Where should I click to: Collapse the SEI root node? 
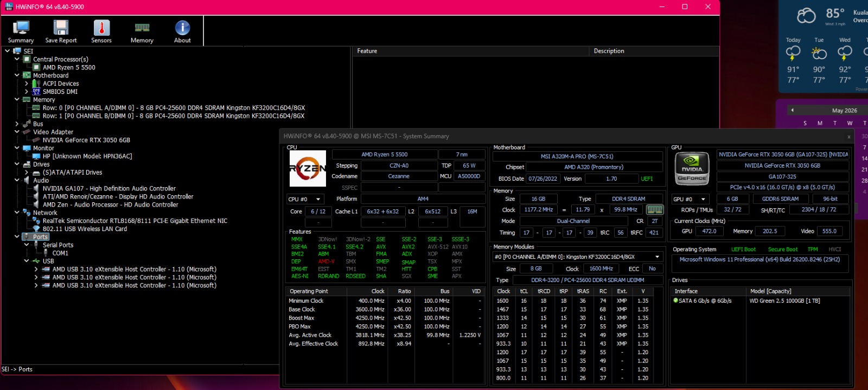coord(7,51)
